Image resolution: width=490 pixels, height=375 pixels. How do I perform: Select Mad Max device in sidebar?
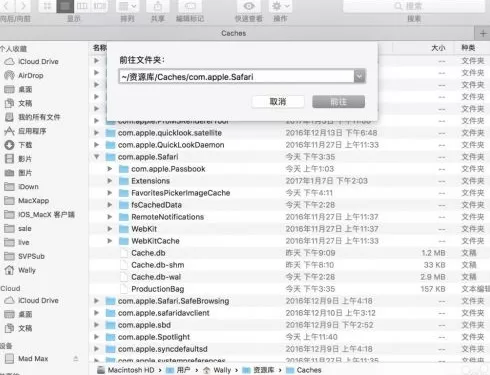[27, 359]
